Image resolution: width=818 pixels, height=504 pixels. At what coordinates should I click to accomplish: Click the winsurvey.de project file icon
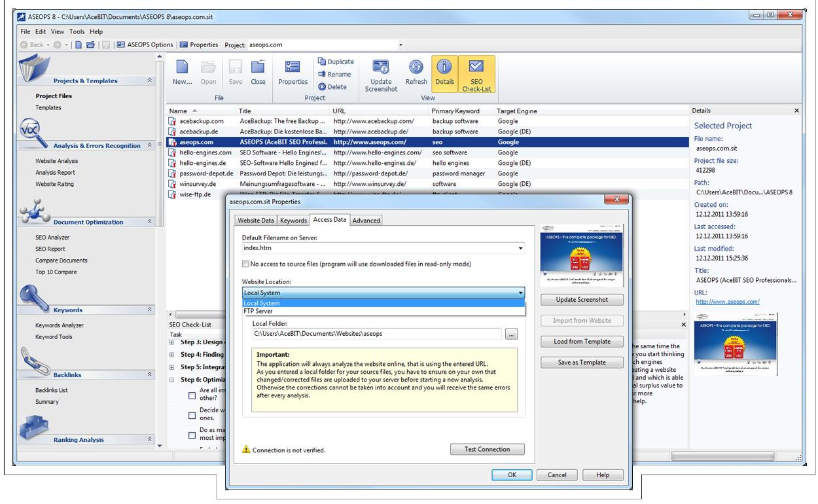(173, 184)
